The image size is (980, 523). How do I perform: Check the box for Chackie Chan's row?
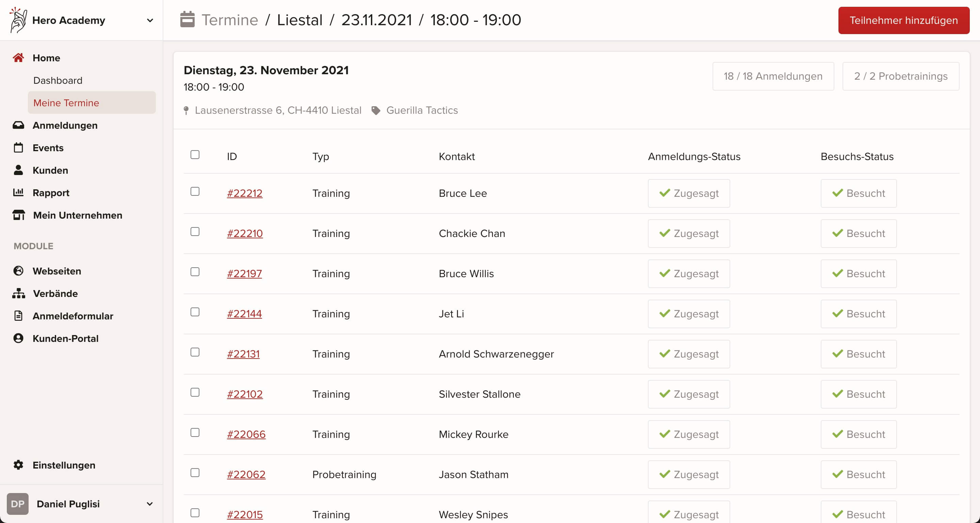point(195,232)
